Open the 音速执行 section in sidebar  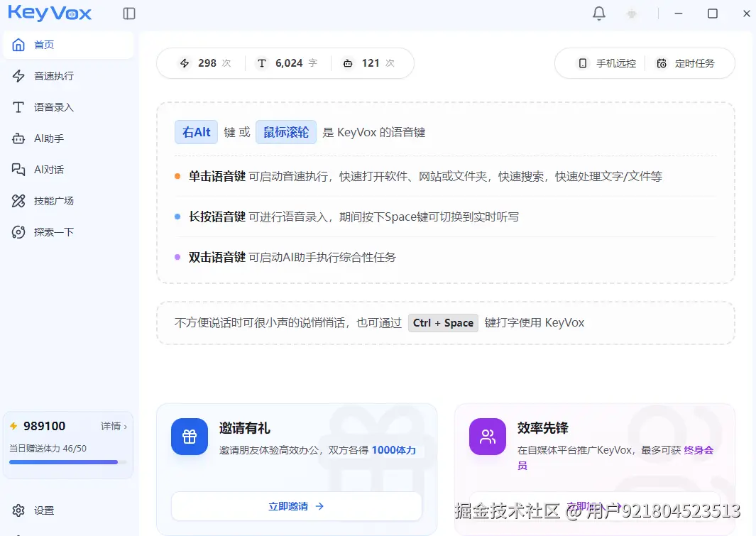(44, 76)
